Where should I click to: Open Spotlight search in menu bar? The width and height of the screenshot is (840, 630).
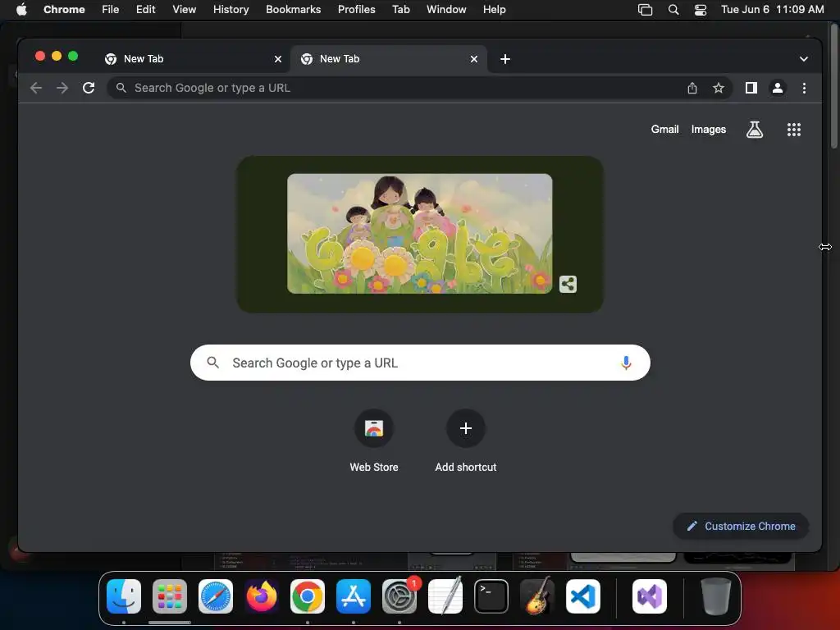pos(673,10)
